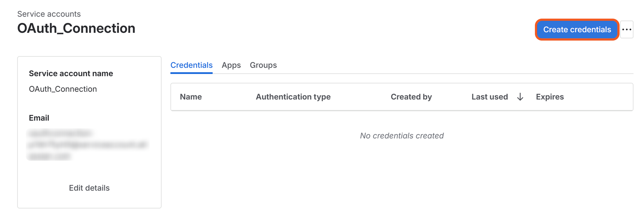
Task: Click the No credentials created message
Action: click(x=402, y=136)
